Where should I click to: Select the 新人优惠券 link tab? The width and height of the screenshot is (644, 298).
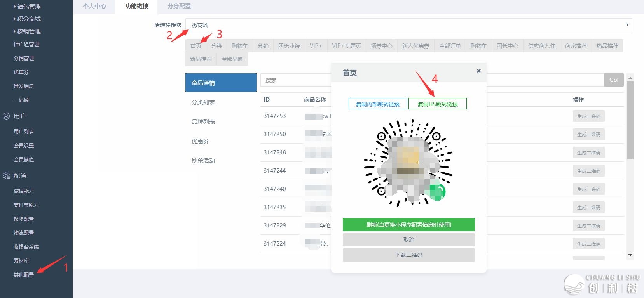(416, 46)
